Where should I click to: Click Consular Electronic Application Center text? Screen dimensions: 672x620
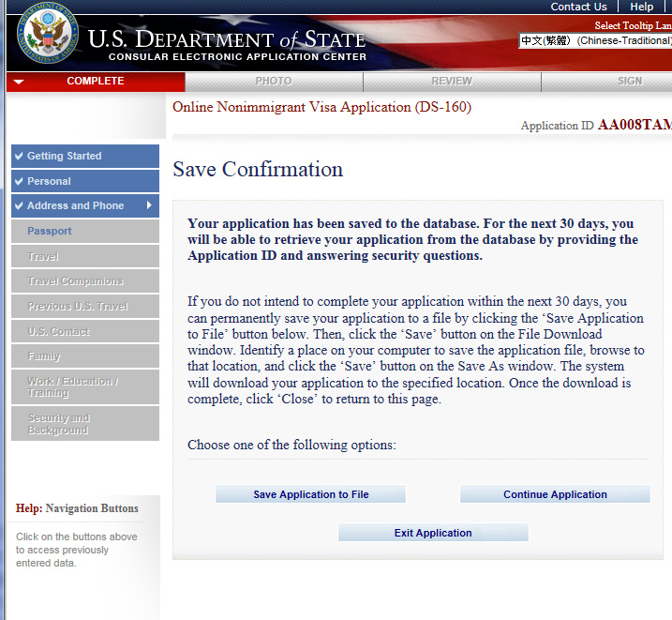[237, 56]
